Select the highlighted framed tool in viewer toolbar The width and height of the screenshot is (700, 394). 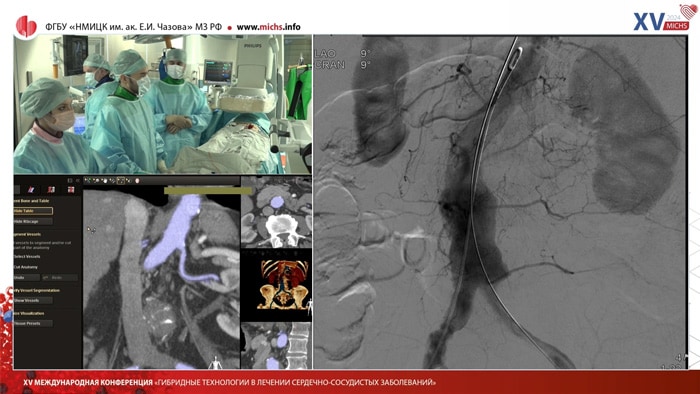(x=121, y=181)
